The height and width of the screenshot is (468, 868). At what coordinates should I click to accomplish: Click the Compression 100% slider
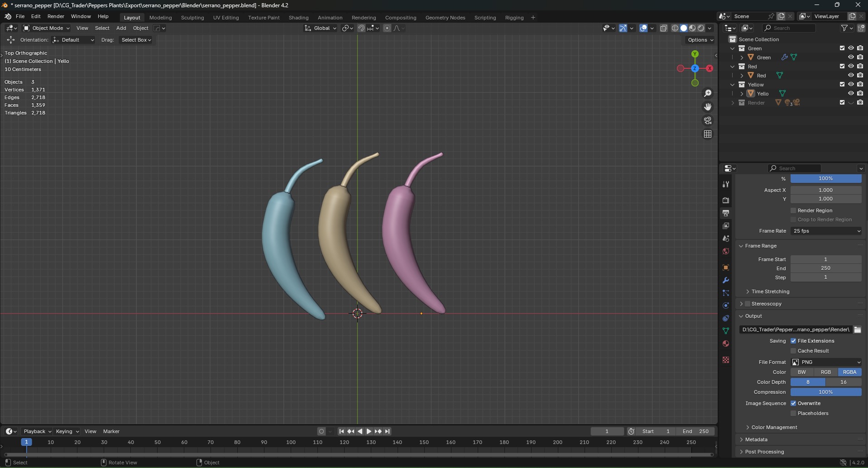[826, 392]
